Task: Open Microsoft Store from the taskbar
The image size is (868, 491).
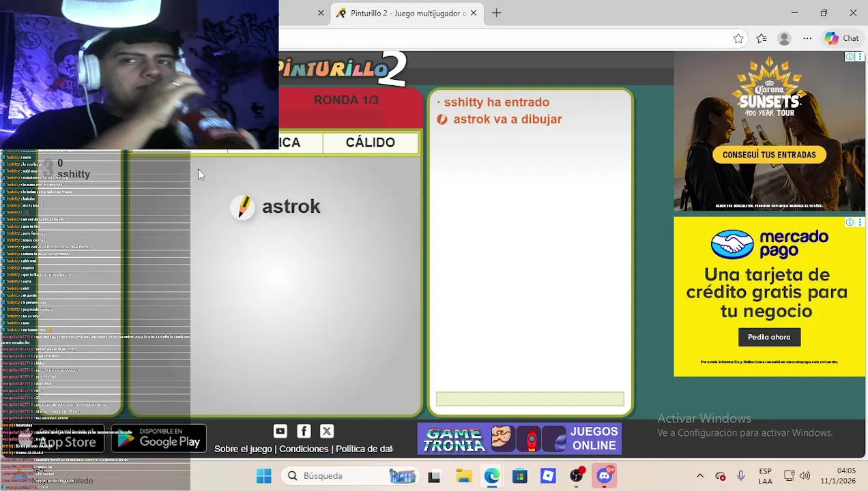Action: [520, 476]
